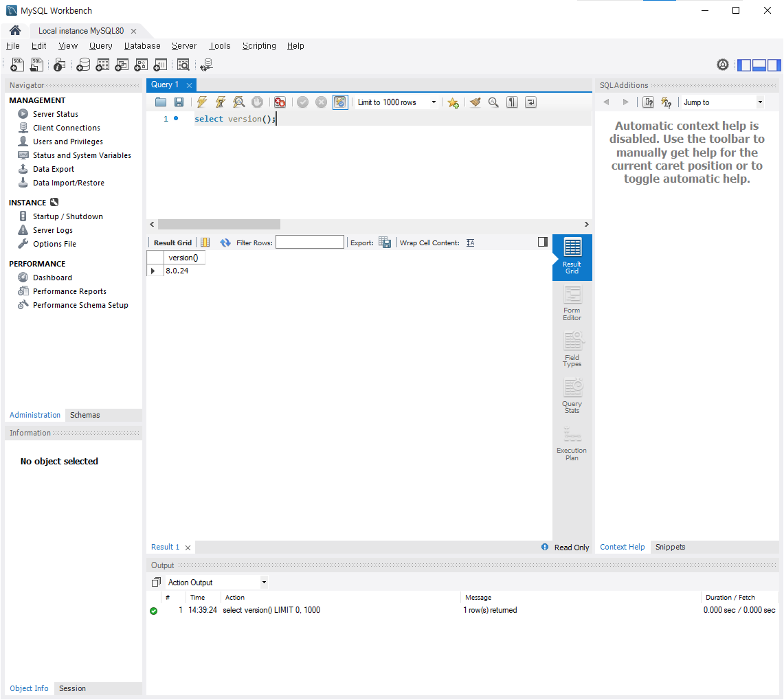Toggle left sidebar panel visibility
784x700 pixels.
(x=744, y=65)
